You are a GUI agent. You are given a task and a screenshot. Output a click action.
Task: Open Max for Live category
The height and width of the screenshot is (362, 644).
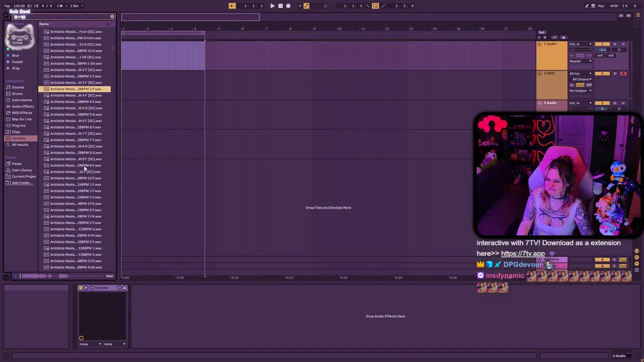[x=22, y=119]
